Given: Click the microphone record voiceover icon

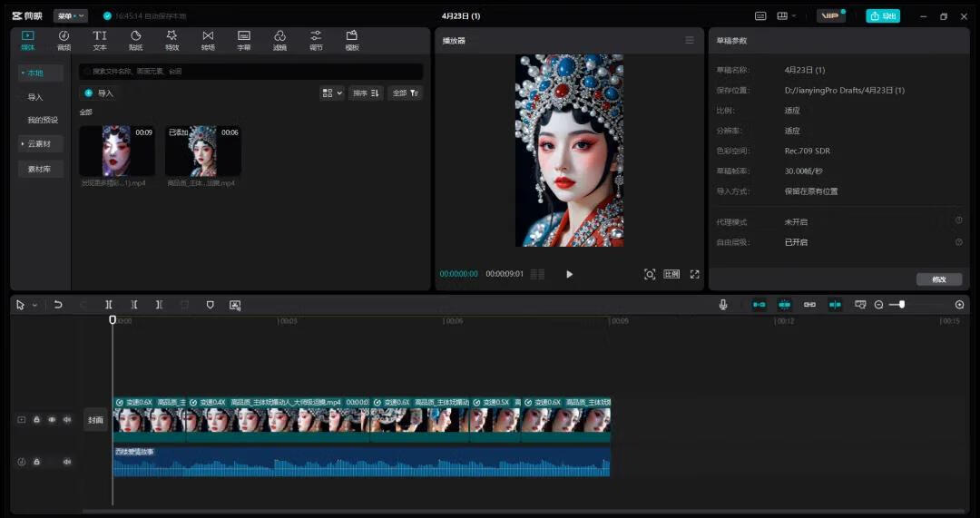Looking at the screenshot, I should pyautogui.click(x=723, y=304).
